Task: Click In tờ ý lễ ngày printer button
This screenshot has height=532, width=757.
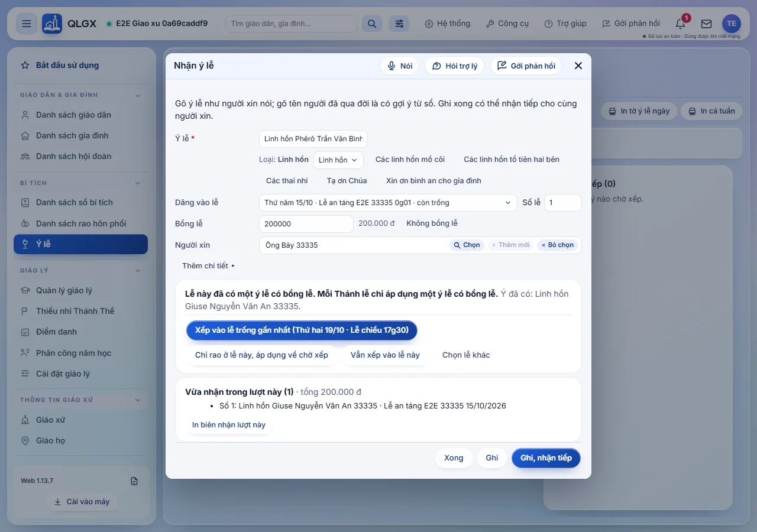Action: [638, 111]
